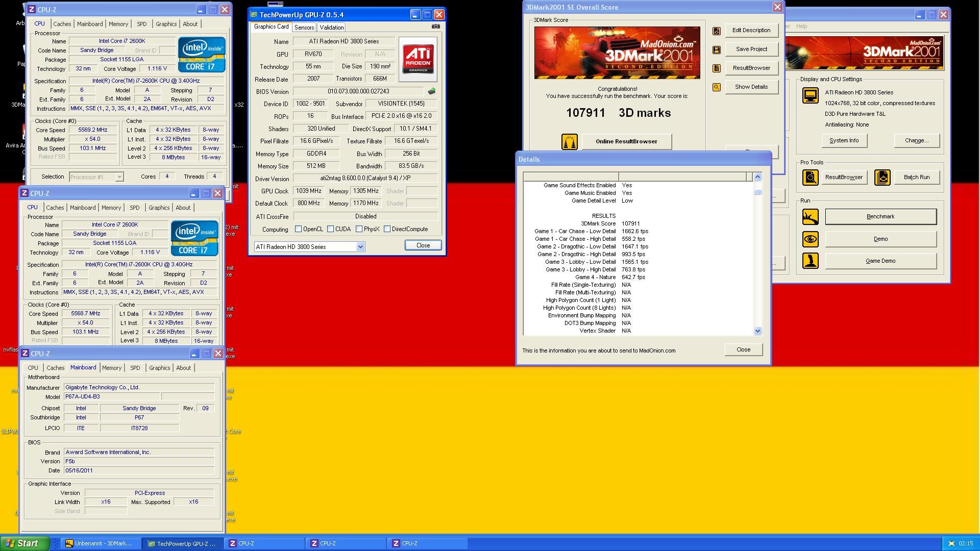Switch to Sensors tab in GPU-Z
The height and width of the screenshot is (551, 980).
click(x=304, y=28)
